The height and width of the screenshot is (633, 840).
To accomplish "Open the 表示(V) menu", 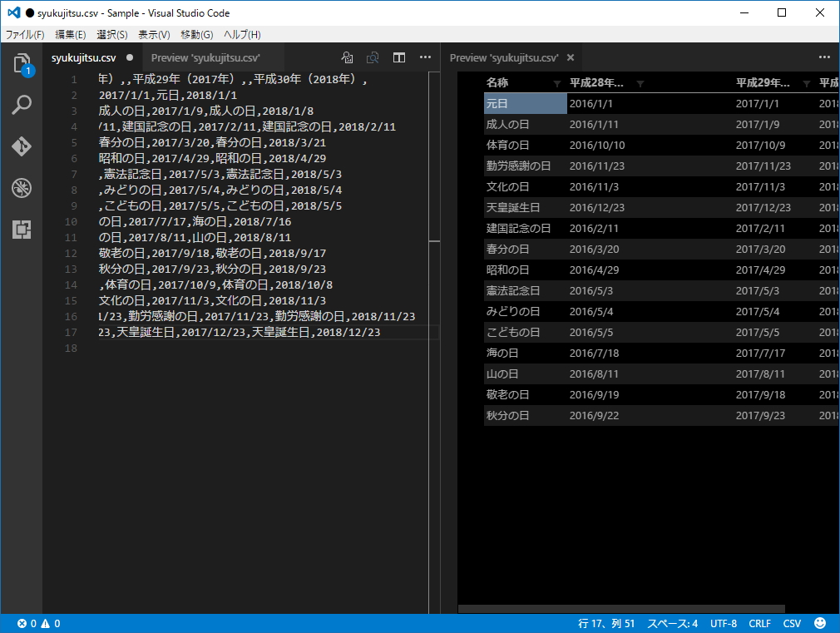I will tap(154, 34).
